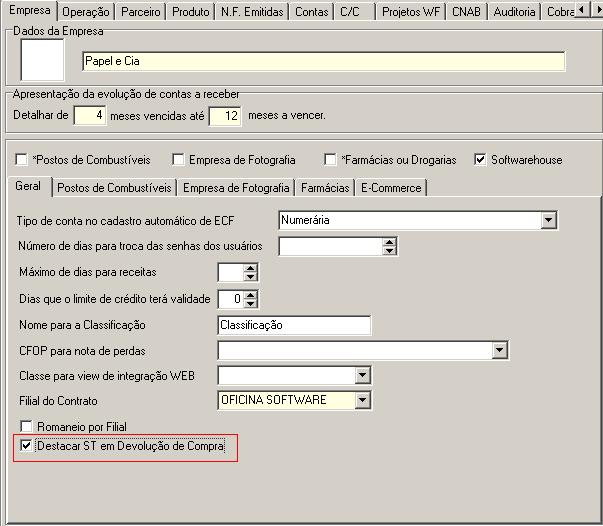Check the Empresa de Fotografia checkbox
This screenshot has height=526, width=603.
click(x=178, y=159)
